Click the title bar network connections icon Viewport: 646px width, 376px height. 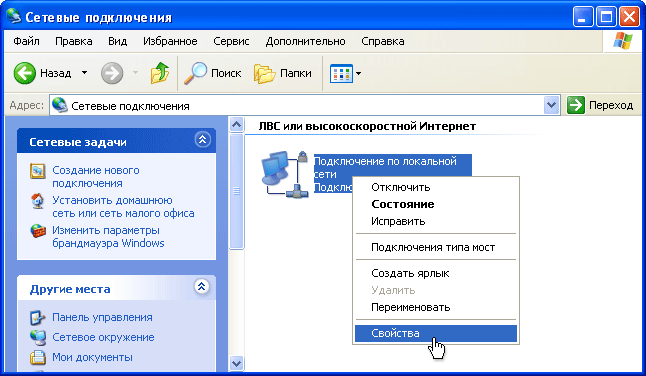point(14,16)
